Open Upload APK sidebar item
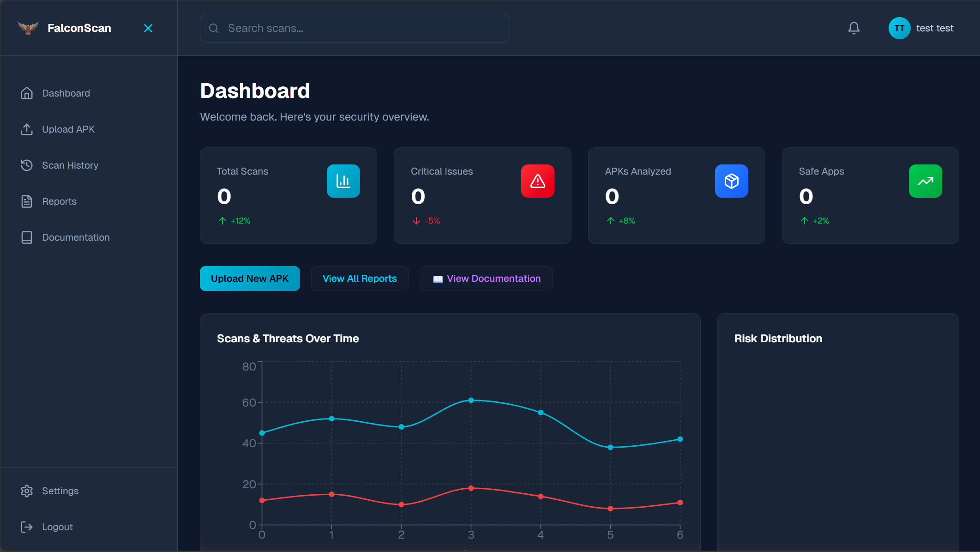This screenshot has width=980, height=552. pos(68,129)
